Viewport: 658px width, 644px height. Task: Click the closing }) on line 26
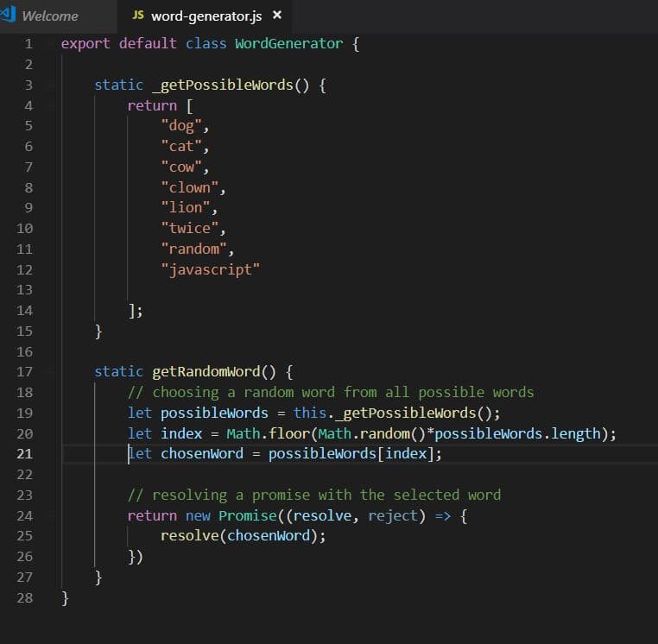(136, 557)
